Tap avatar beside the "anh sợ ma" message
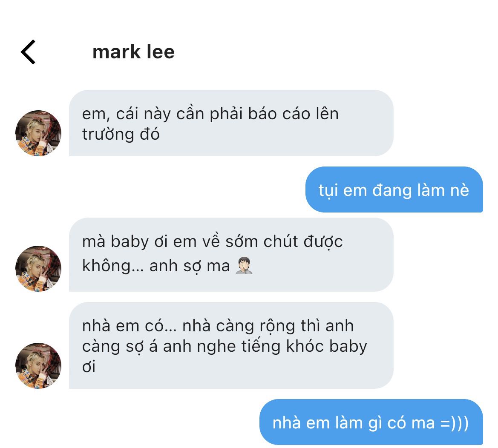The width and height of the screenshot is (498, 448). [38, 269]
